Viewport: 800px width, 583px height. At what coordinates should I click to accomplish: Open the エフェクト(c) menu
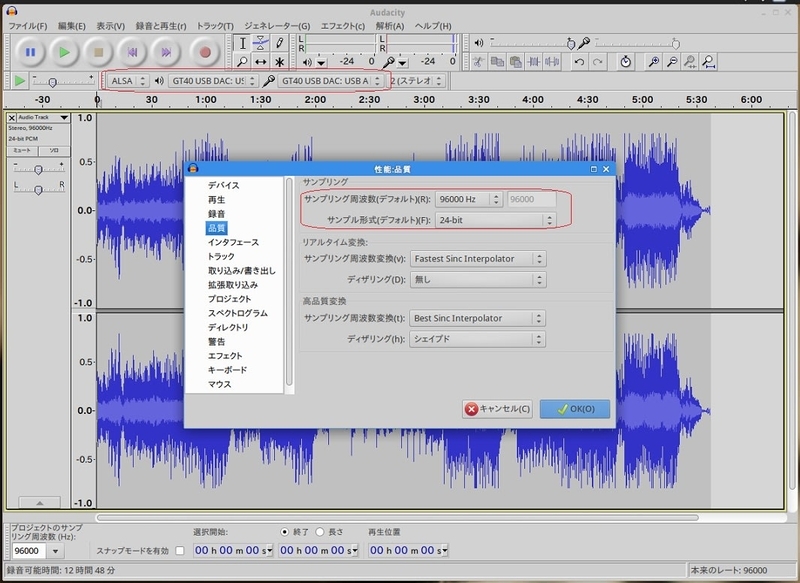point(342,26)
